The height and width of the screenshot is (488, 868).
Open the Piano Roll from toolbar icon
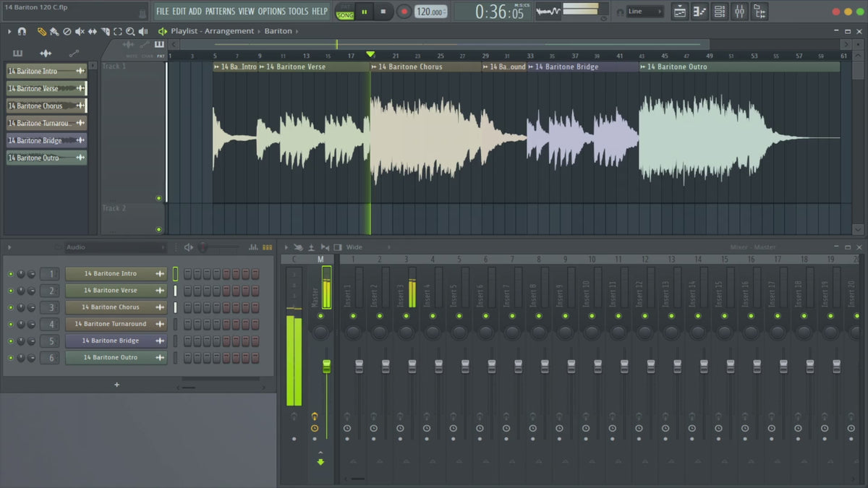click(699, 12)
